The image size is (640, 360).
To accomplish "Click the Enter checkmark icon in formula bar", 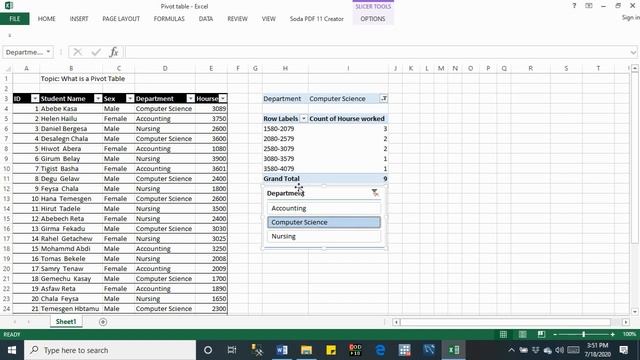I will pyautogui.click(x=96, y=52).
